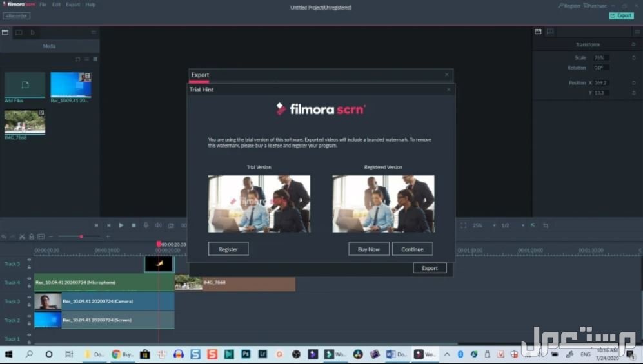Screen dimensions: 643x364
Task: Open the File menu
Action: tap(43, 5)
